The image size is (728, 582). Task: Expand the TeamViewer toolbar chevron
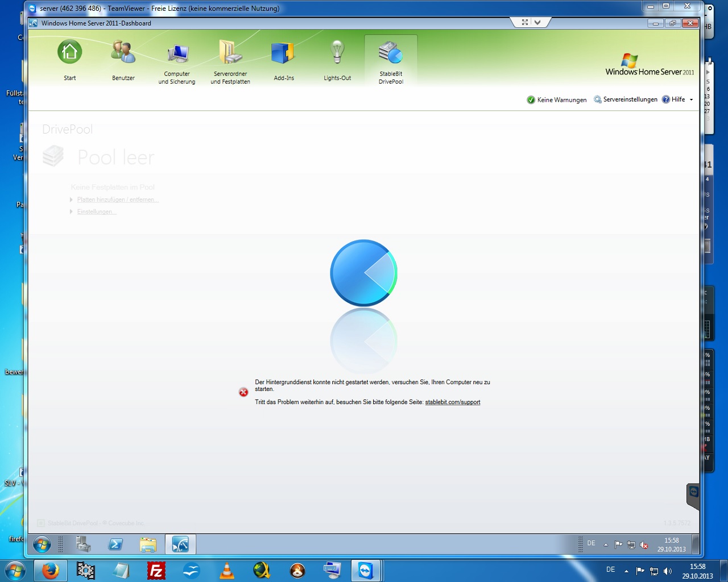point(537,22)
